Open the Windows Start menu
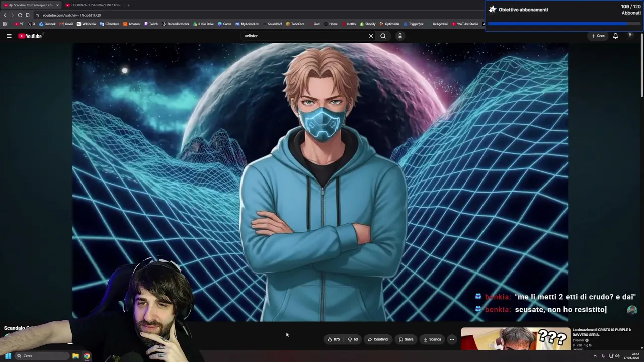Viewport: 644px width, 362px height. point(8,356)
